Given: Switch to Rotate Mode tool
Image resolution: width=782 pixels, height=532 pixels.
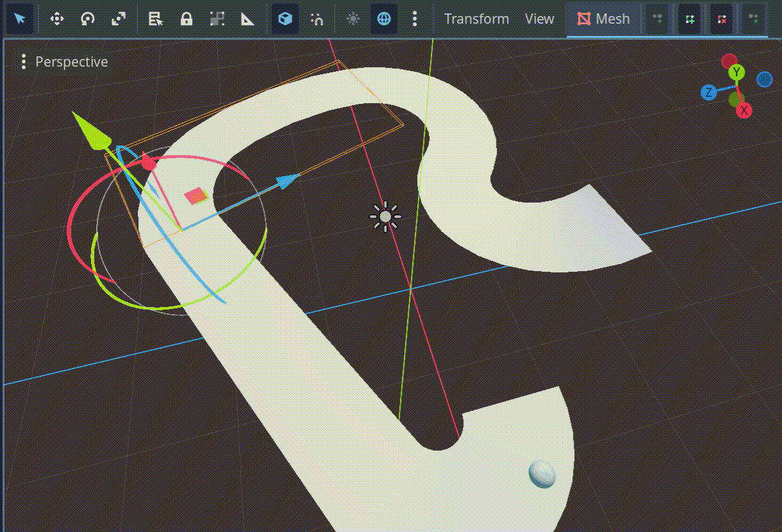Looking at the screenshot, I should coord(87,19).
